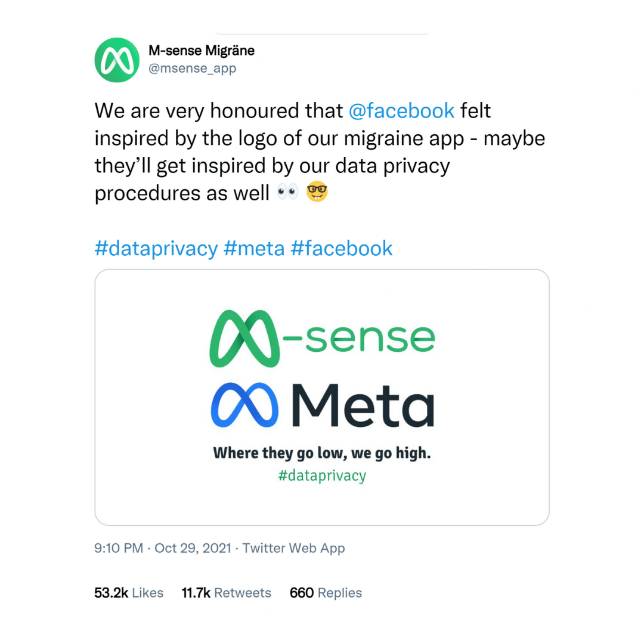Image resolution: width=644 pixels, height=644 pixels.
Task: Open the #meta hashtag
Action: point(254,249)
